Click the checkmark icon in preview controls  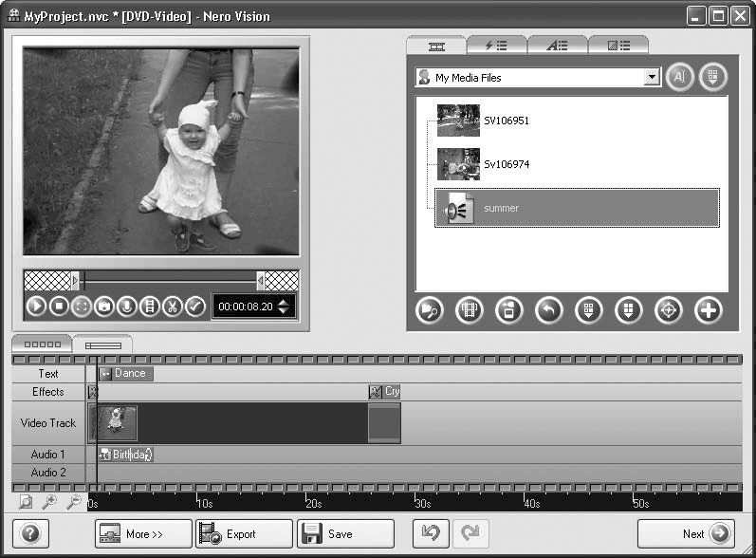(195, 307)
